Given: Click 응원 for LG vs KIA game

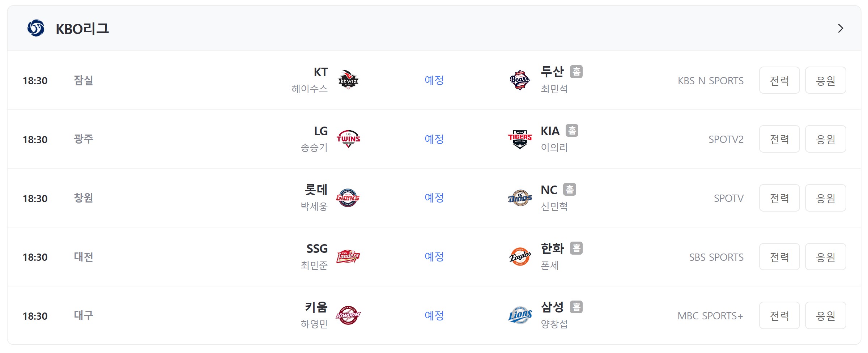Looking at the screenshot, I should (826, 139).
